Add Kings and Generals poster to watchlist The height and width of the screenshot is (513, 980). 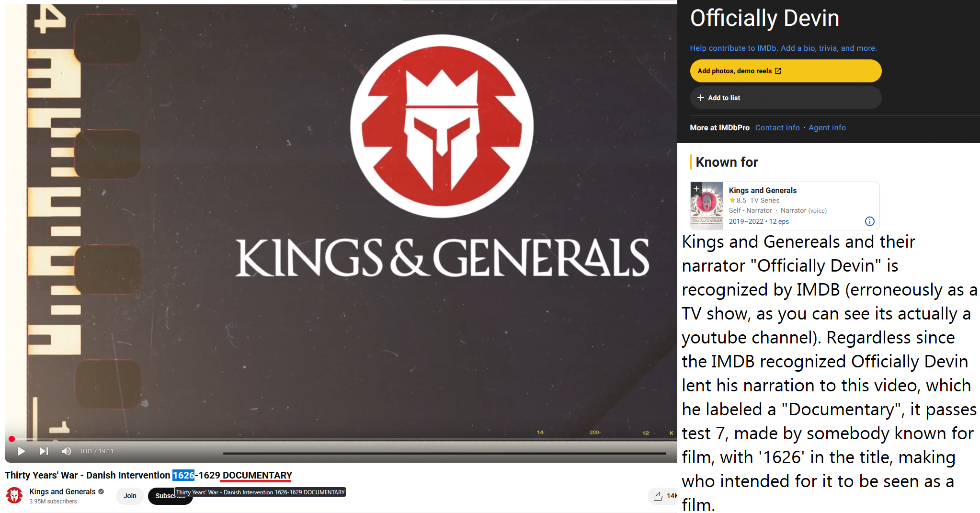click(696, 189)
